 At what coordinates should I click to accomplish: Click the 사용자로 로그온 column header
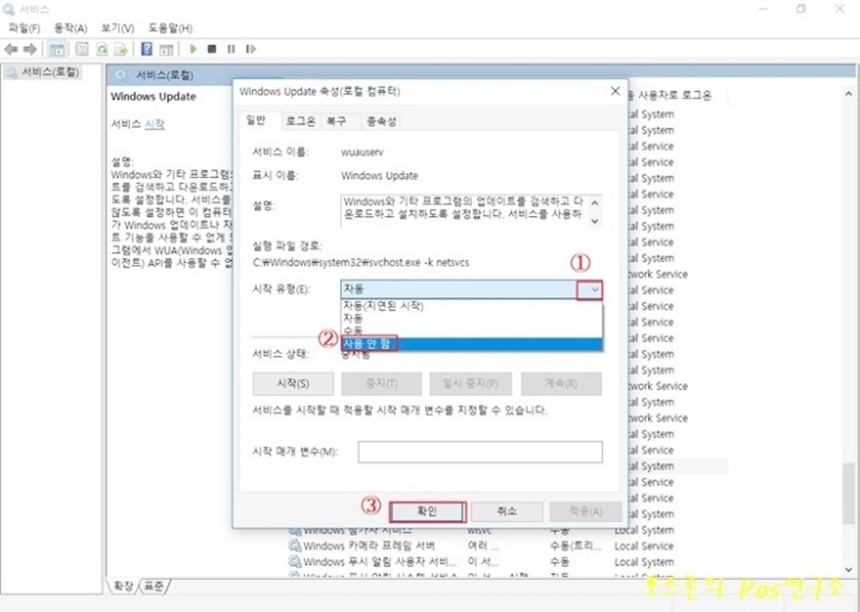point(675,95)
